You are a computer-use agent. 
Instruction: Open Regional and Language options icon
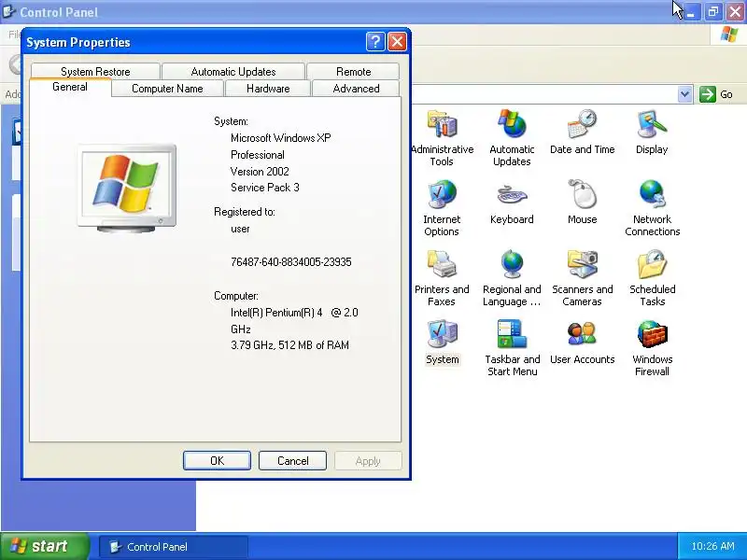point(512,277)
